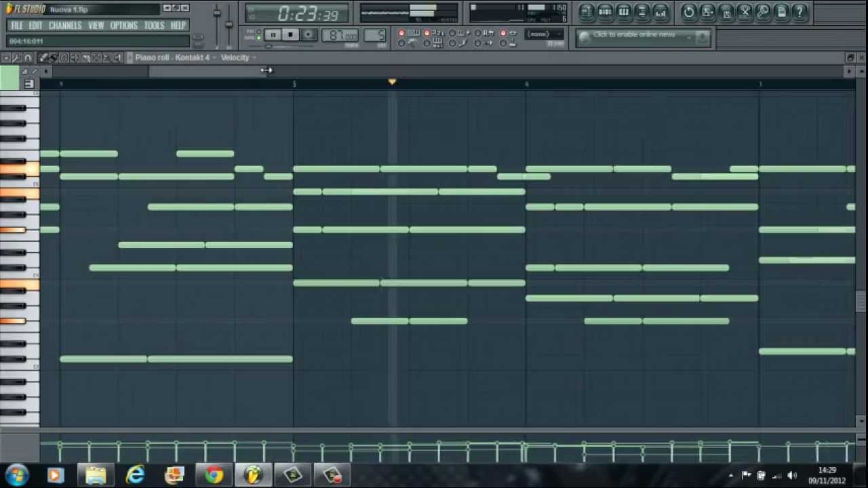Toggle the fourth top-row recording option light
The width and height of the screenshot is (868, 488).
(x=478, y=33)
